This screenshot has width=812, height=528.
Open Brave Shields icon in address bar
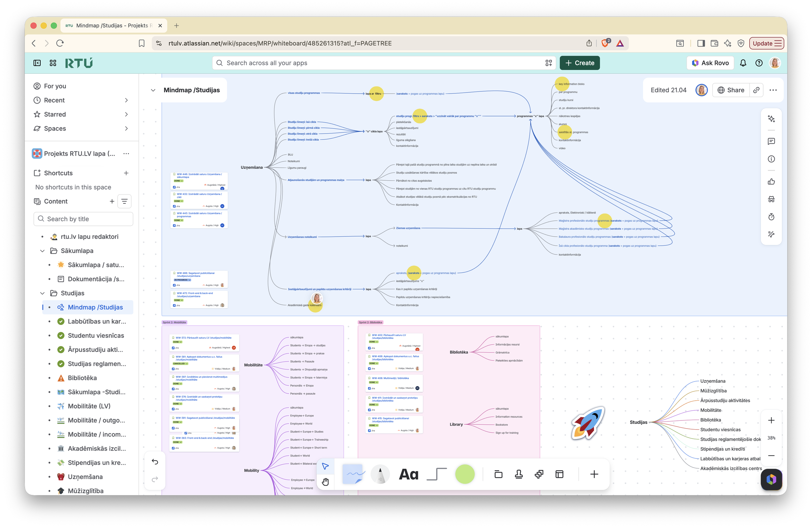point(605,43)
